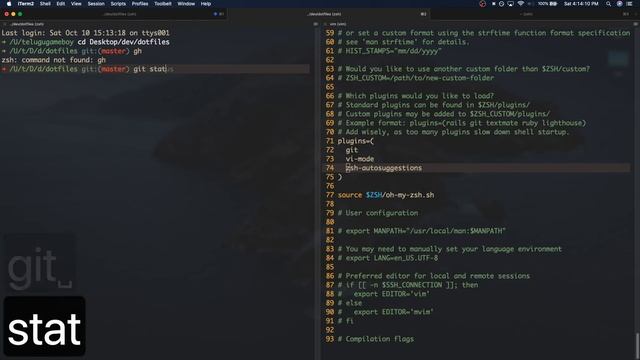Image resolution: width=640 pixels, height=360 pixels.
Task: Click line 93 '# Compilation flags' comment
Action: 376,339
